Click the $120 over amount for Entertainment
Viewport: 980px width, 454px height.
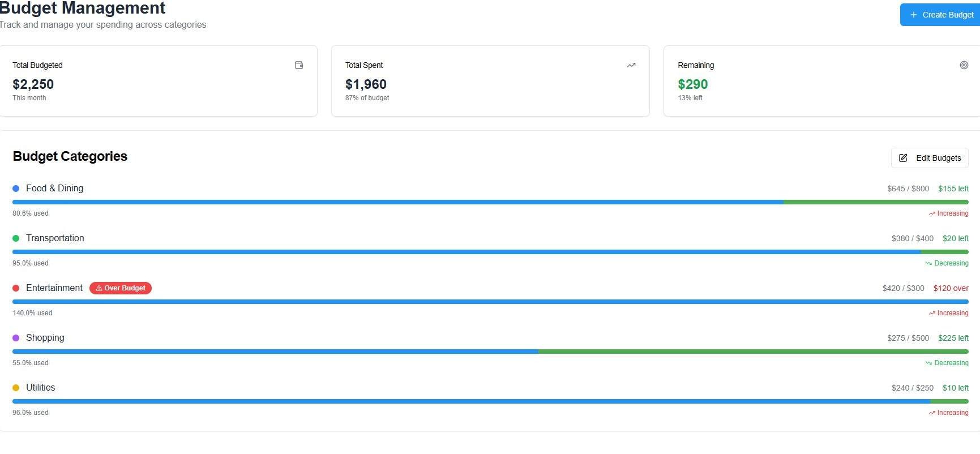click(951, 288)
